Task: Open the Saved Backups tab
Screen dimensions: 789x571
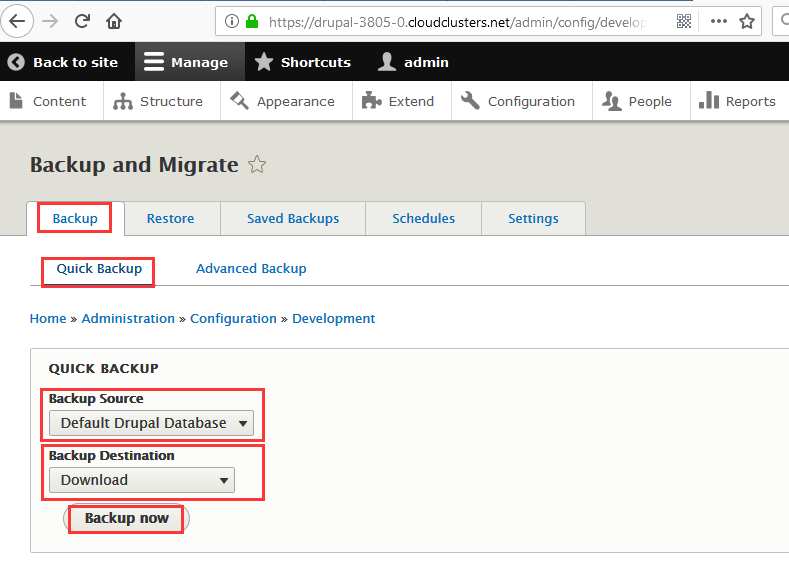Action: (x=293, y=218)
